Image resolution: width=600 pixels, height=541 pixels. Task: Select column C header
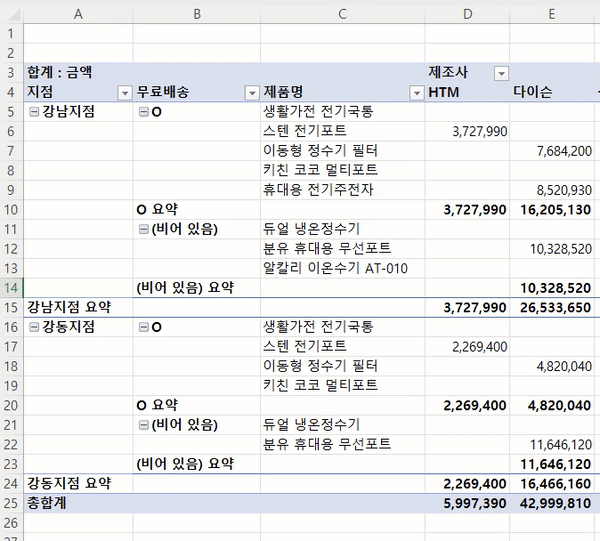pos(342,15)
